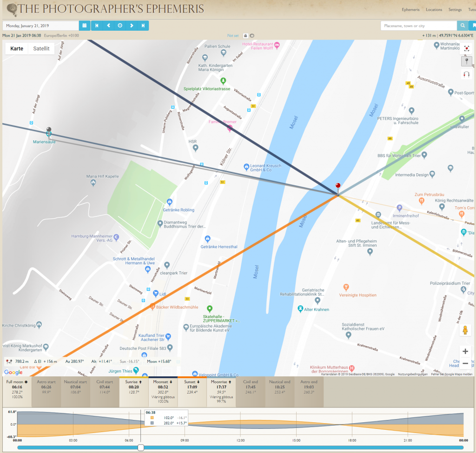Toggle the grey secondary pin tool
Image resolution: width=476 pixels, height=453 pixels.
(467, 61)
